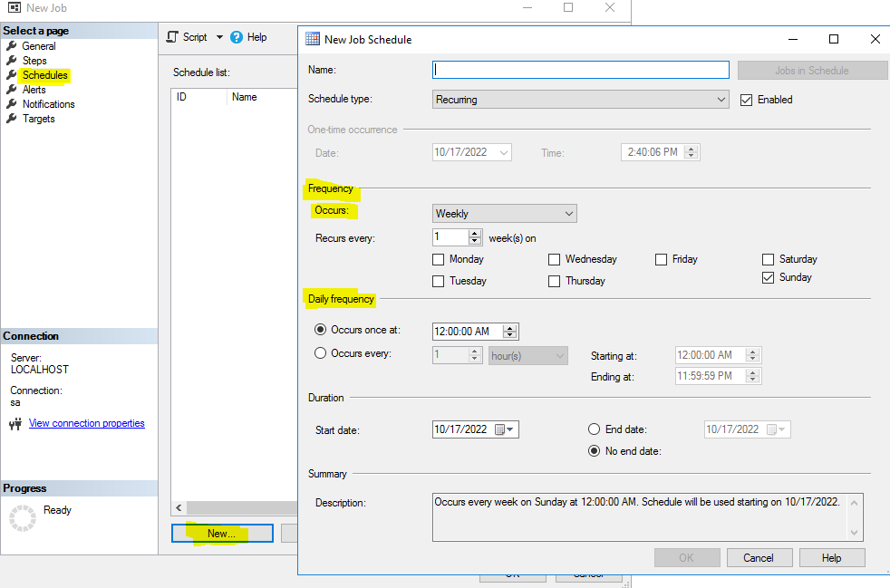Click the Script toolbar icon
Viewport: 890px width, 588px height.
tap(172, 37)
